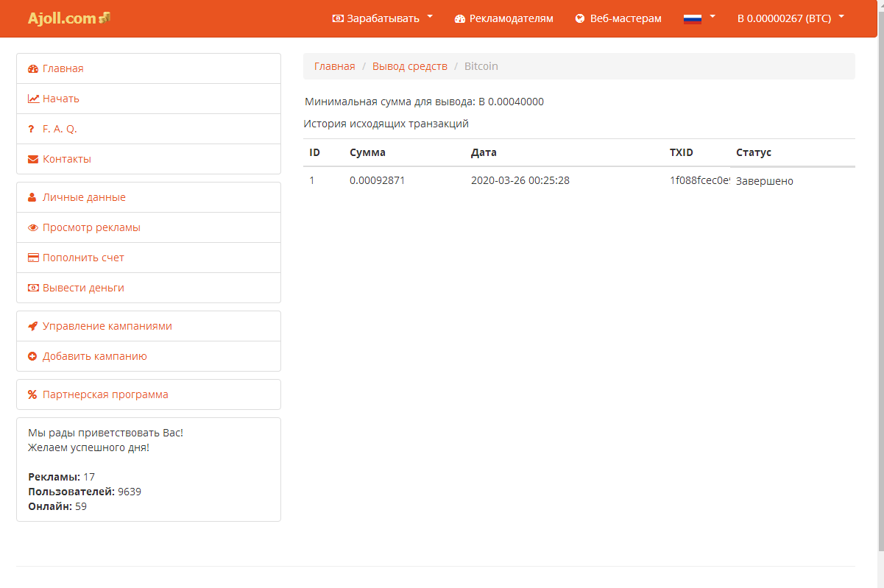
Task: Click the credit card icon beside Пополнить счет
Action: click(x=33, y=258)
